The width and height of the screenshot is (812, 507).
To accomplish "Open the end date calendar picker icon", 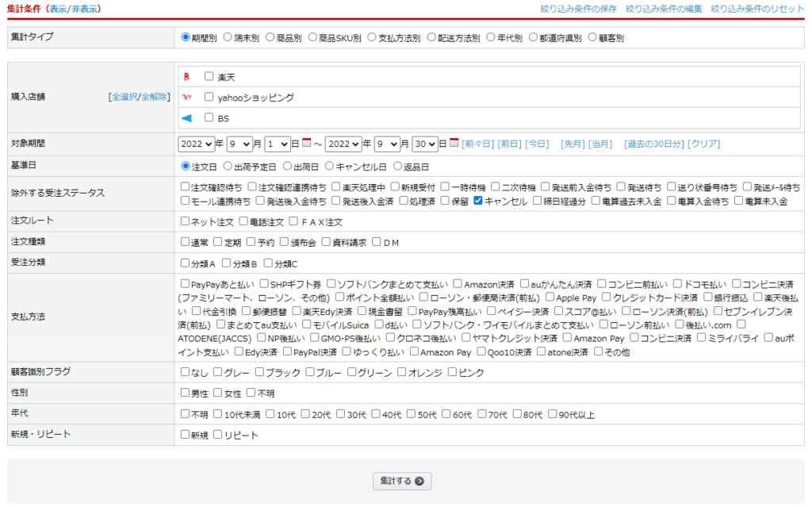I will pyautogui.click(x=454, y=144).
